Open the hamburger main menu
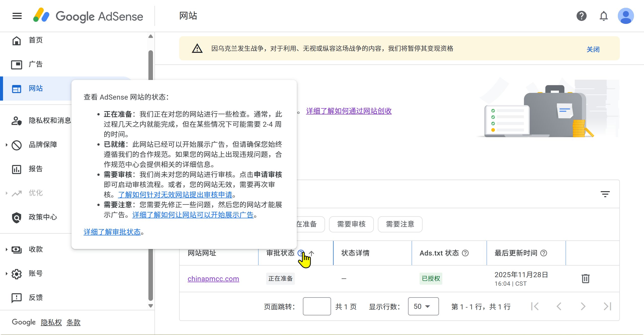644x335 pixels. [x=17, y=16]
